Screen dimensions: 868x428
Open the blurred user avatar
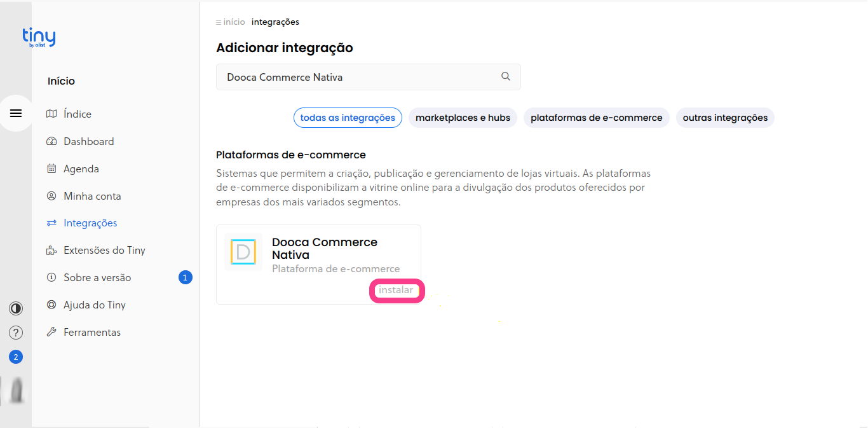pyautogui.click(x=16, y=390)
